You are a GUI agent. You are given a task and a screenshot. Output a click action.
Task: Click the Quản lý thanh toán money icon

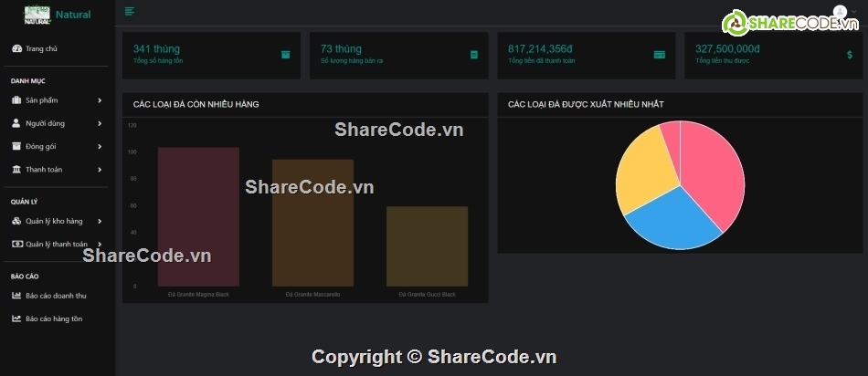pos(17,244)
